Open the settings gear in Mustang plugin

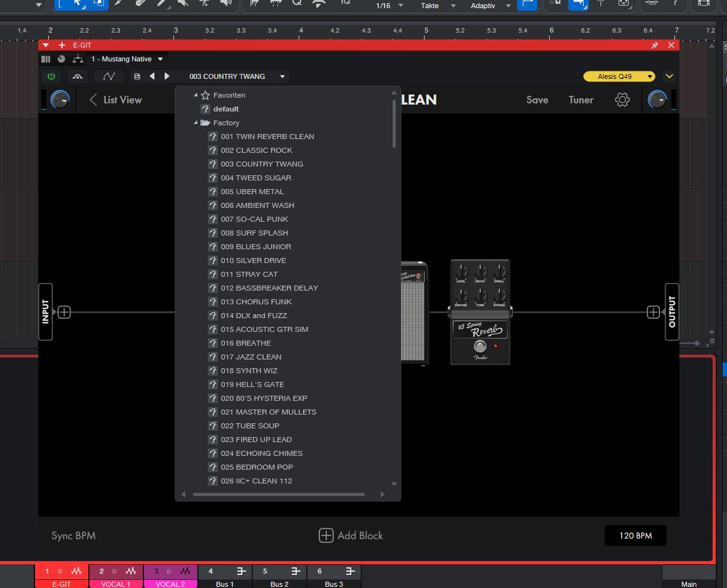(x=622, y=100)
